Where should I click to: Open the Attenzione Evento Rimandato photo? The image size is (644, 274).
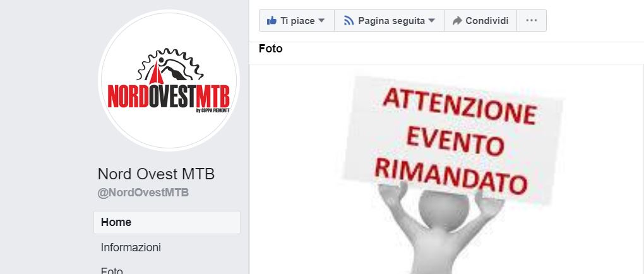pos(446,169)
